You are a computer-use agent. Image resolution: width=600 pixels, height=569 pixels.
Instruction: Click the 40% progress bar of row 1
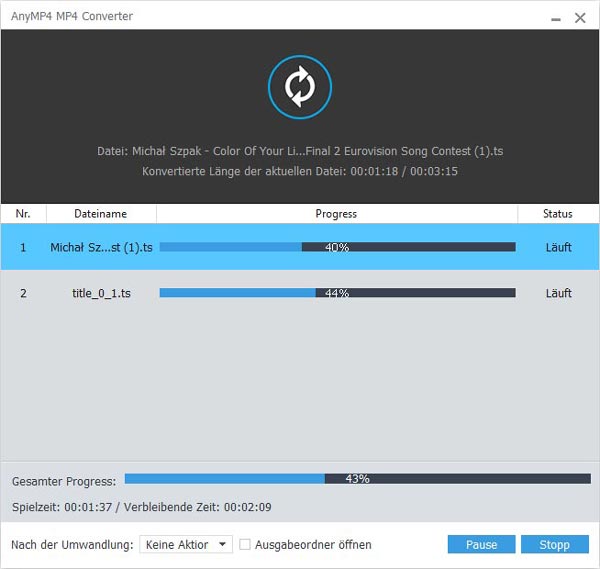[338, 247]
